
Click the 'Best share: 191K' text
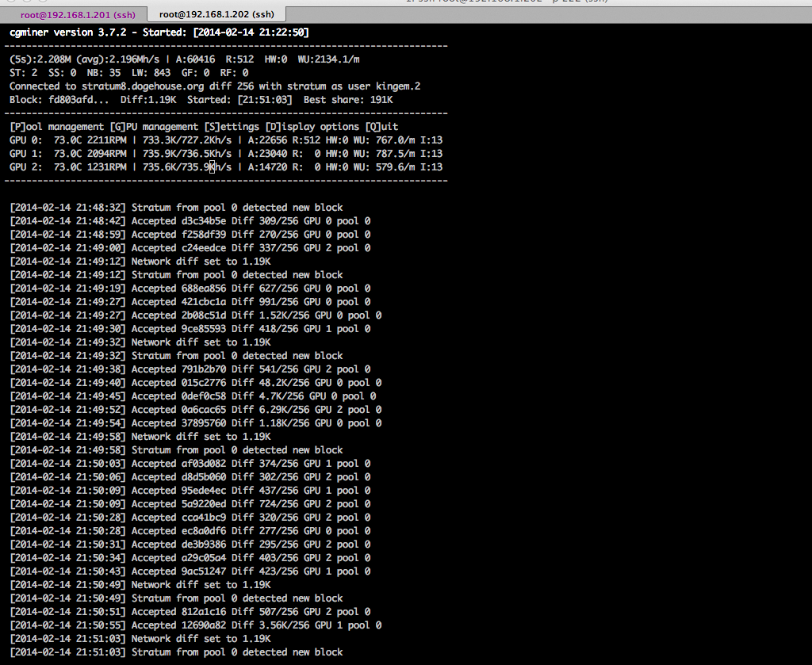pos(348,100)
